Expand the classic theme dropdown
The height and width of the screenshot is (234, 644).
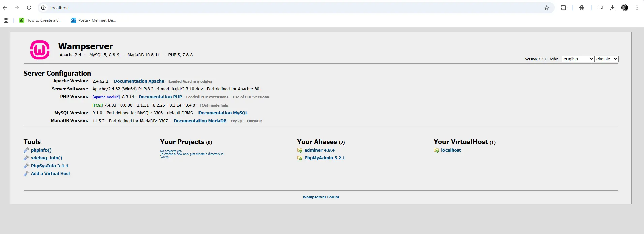pyautogui.click(x=606, y=59)
